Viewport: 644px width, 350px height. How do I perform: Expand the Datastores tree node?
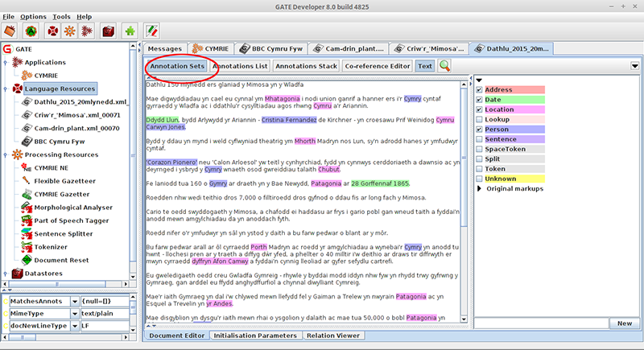pos(6,274)
